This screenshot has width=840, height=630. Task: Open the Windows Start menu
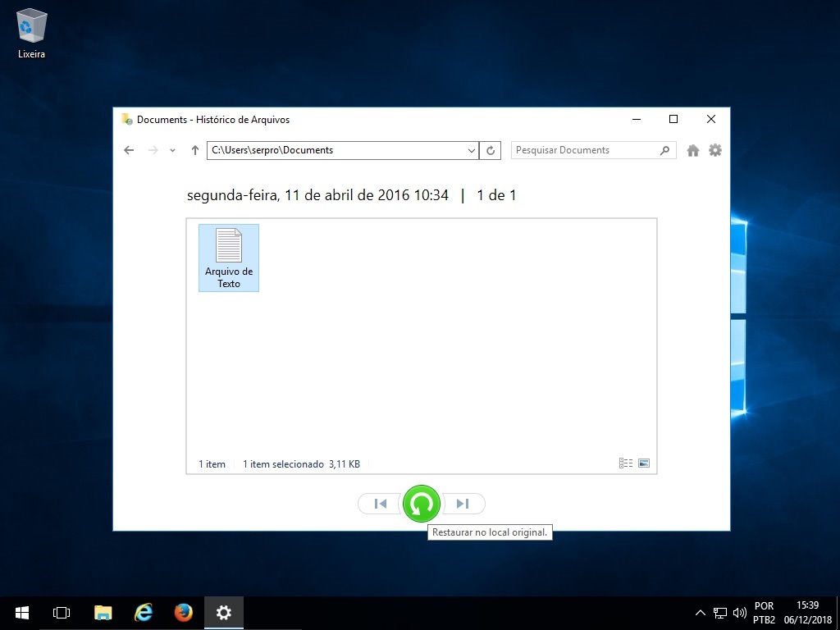[x=22, y=613]
